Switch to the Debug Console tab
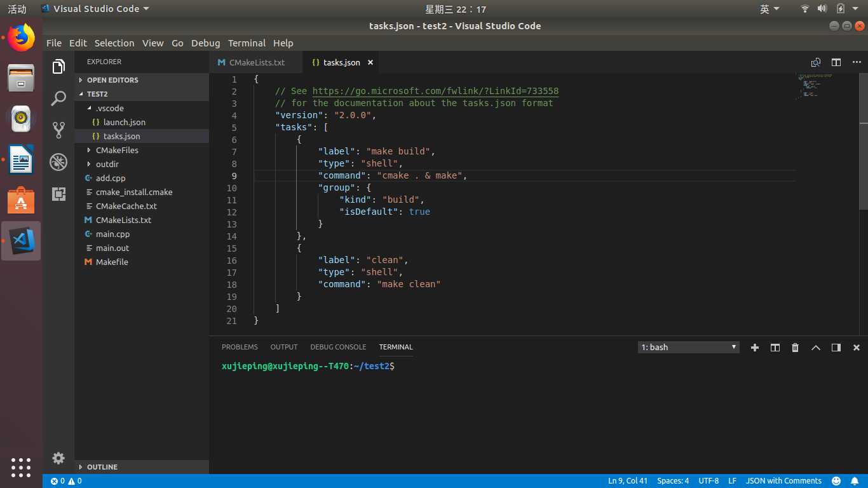This screenshot has width=868, height=488. click(338, 347)
